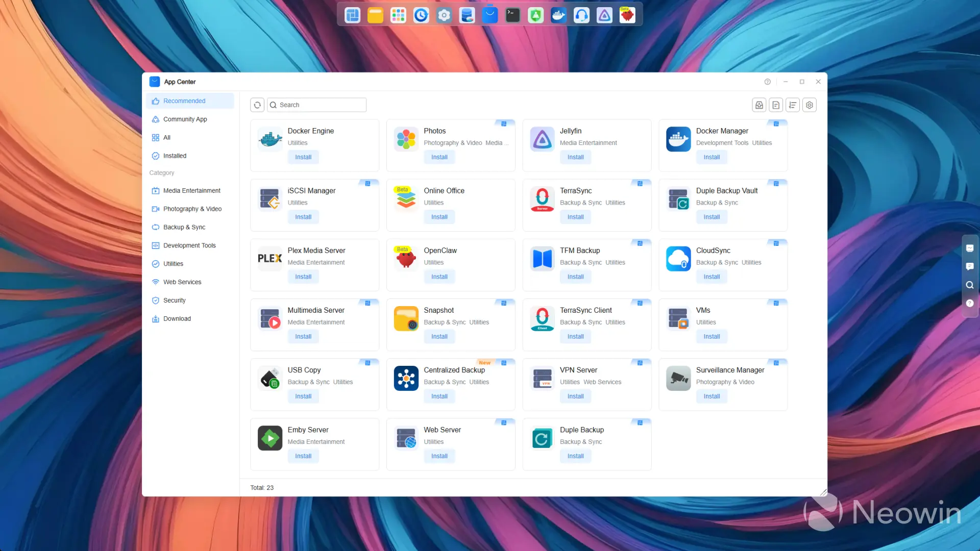The height and width of the screenshot is (551, 980).
Task: Click the Surveillance Manager camera icon
Action: 678,378
